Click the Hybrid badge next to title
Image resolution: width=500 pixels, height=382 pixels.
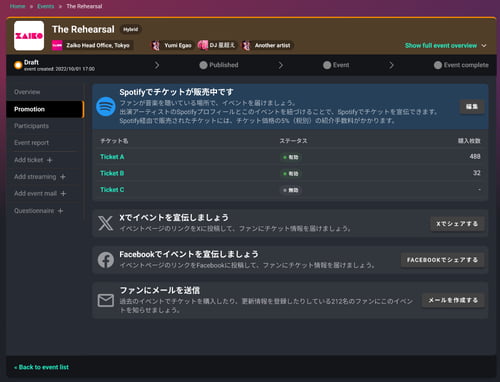pyautogui.click(x=130, y=29)
